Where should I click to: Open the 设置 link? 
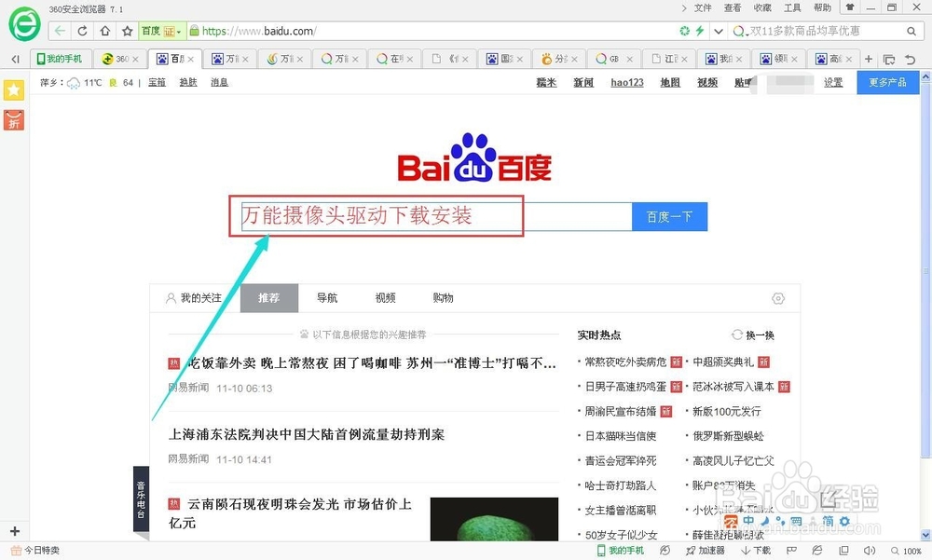click(832, 82)
